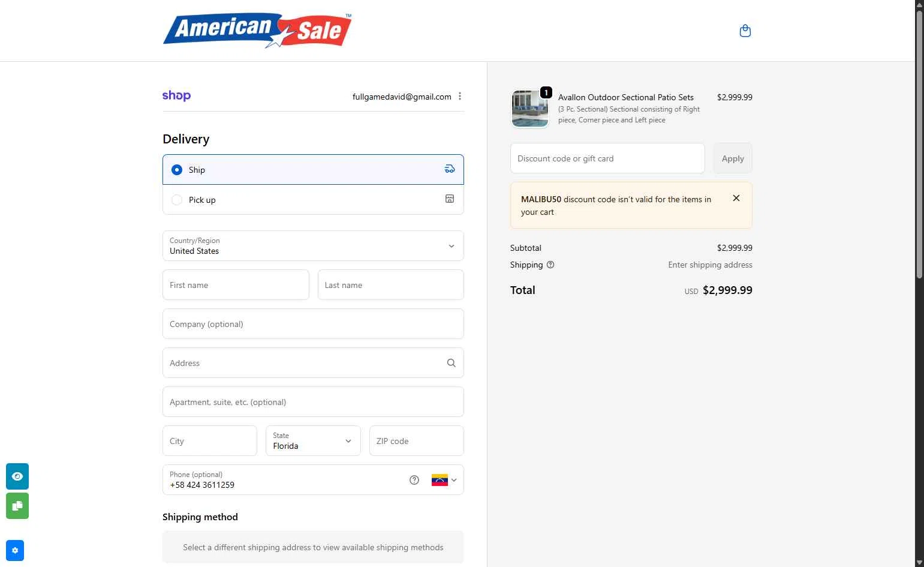Viewport: 924px width, 567px height.
Task: Click the Discount code or gift card field
Action: pyautogui.click(x=607, y=158)
